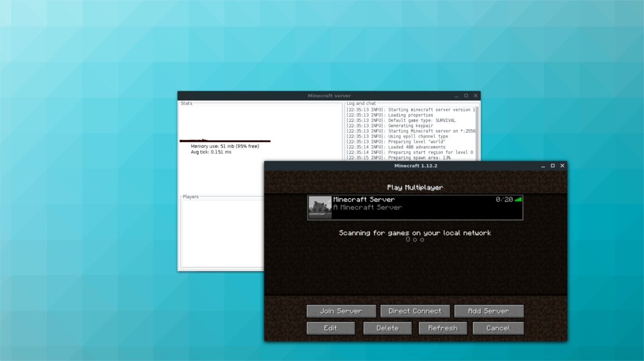The image size is (644, 361).
Task: Select the Minecraft Server list entry name
Action: pyautogui.click(x=364, y=199)
